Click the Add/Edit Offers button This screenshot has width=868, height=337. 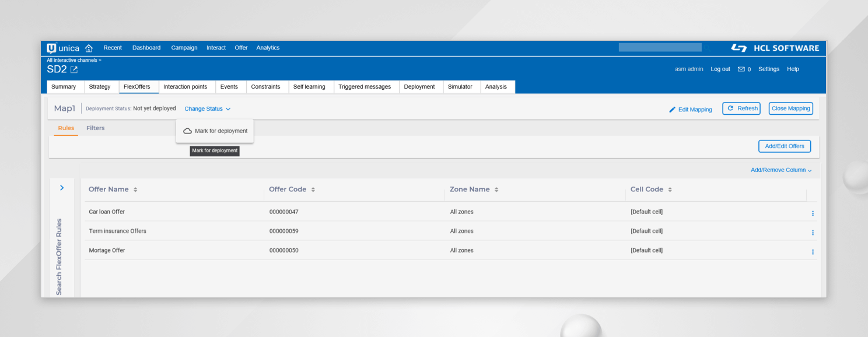pos(784,146)
